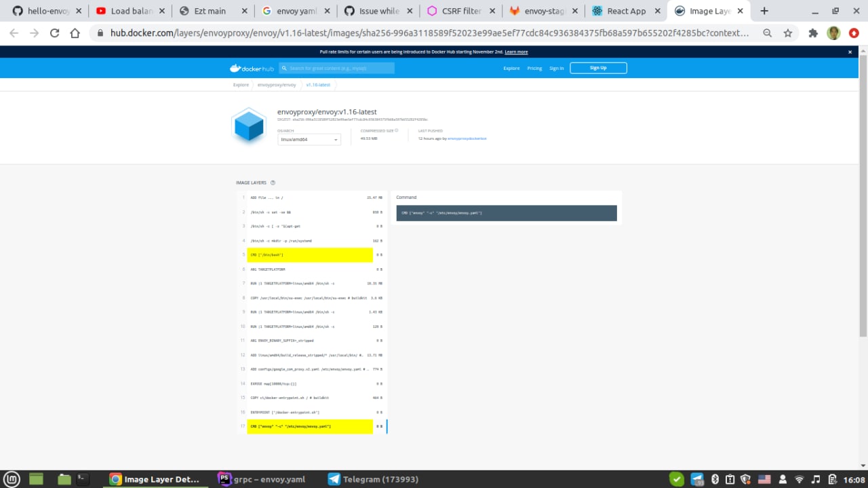Expand the OS/ARCH linux/amd64 dropdown
Screen dimensions: 868x488
point(309,139)
